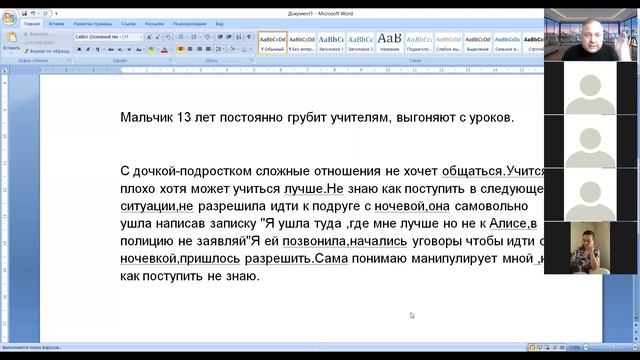Apply Подзаголовок style
The height and width of the screenshot is (360, 640).
point(419,43)
